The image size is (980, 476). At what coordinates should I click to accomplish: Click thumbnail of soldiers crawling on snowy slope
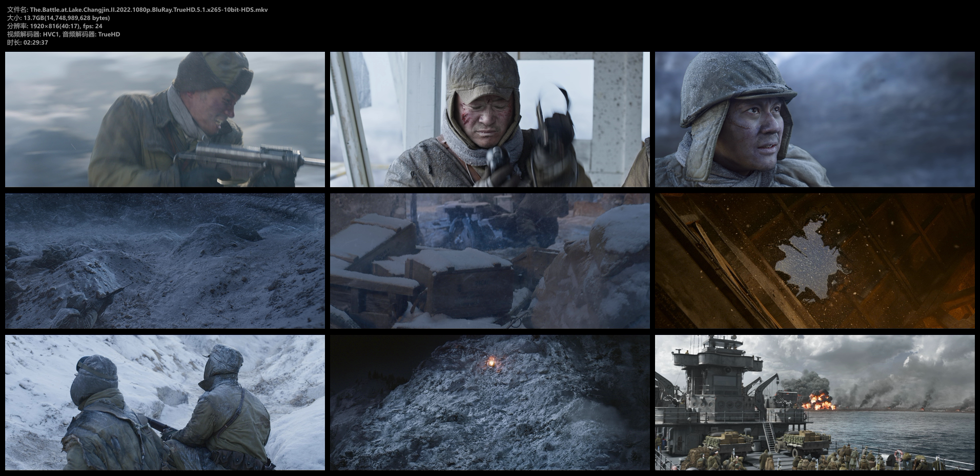[x=165, y=261]
